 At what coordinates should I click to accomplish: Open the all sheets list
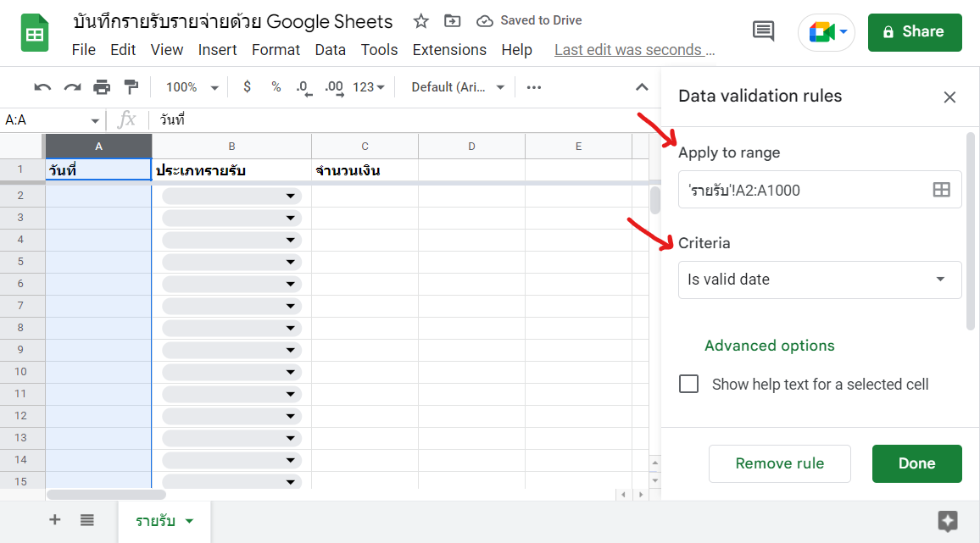coord(86,520)
